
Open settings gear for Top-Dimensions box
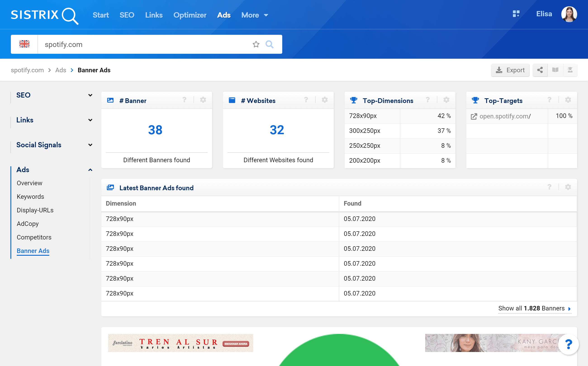(446, 100)
